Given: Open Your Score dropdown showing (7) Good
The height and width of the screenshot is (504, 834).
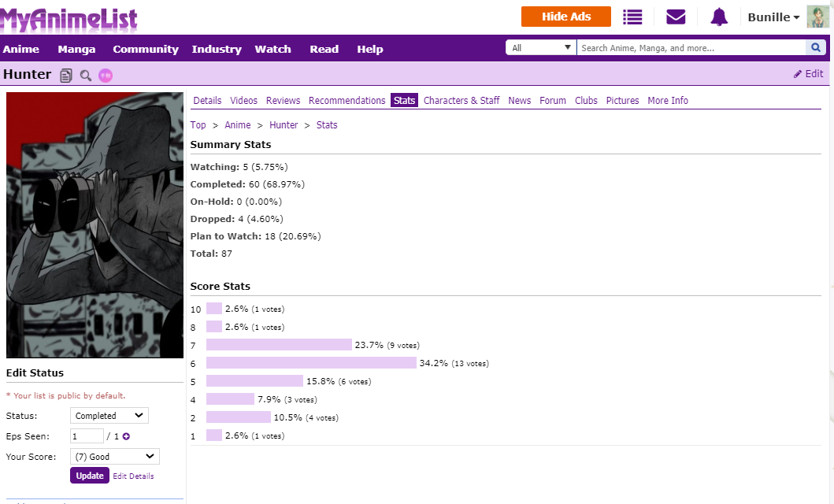Looking at the screenshot, I should coord(114,457).
